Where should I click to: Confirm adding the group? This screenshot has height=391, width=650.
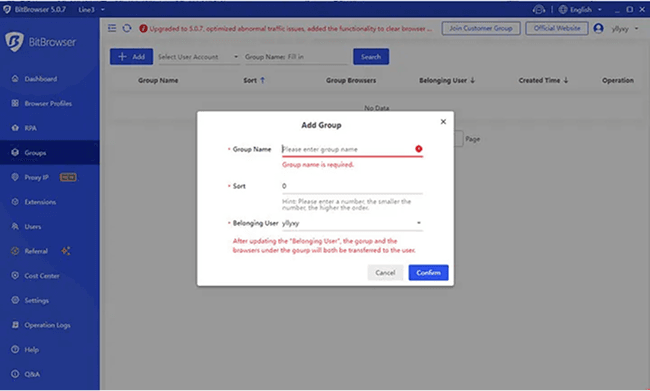[428, 272]
